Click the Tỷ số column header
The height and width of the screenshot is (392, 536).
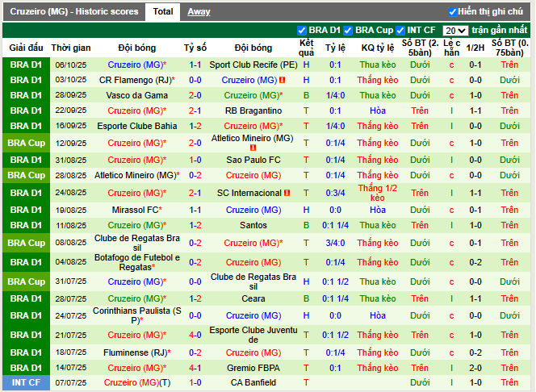click(x=195, y=48)
